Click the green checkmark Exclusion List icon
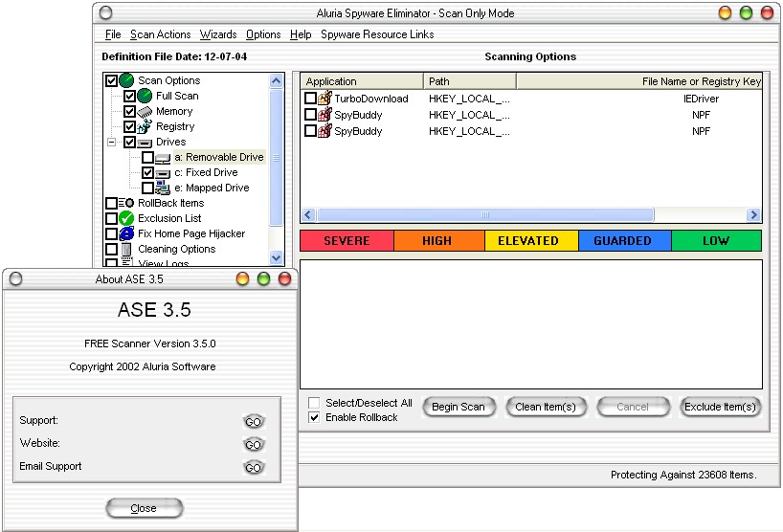Viewport: 783px width, 532px height. pos(127,218)
